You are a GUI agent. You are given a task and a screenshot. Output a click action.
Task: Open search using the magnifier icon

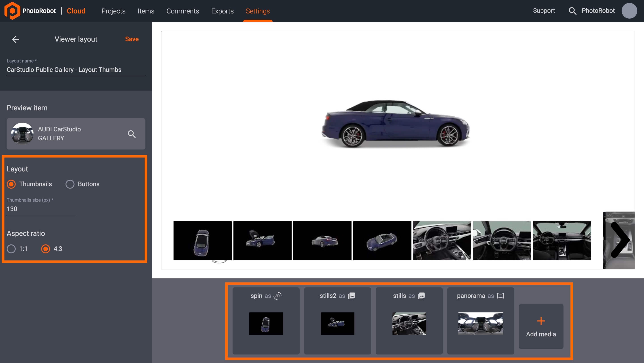click(x=572, y=11)
